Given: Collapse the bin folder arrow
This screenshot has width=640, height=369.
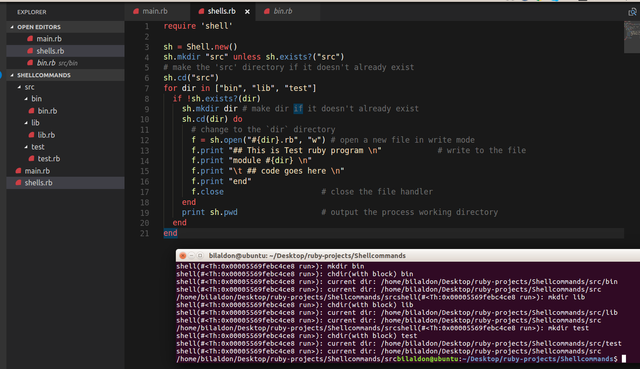Looking at the screenshot, I should pyautogui.click(x=26, y=99).
